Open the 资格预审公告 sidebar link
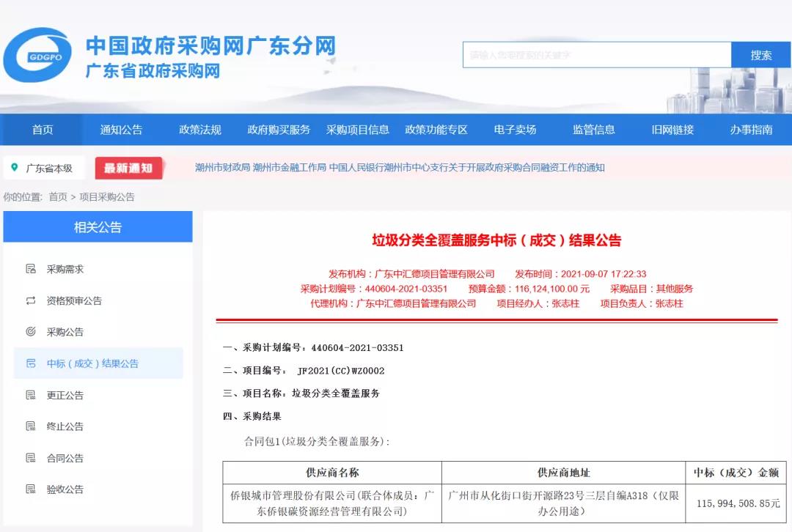The image size is (792, 532). pos(74,301)
